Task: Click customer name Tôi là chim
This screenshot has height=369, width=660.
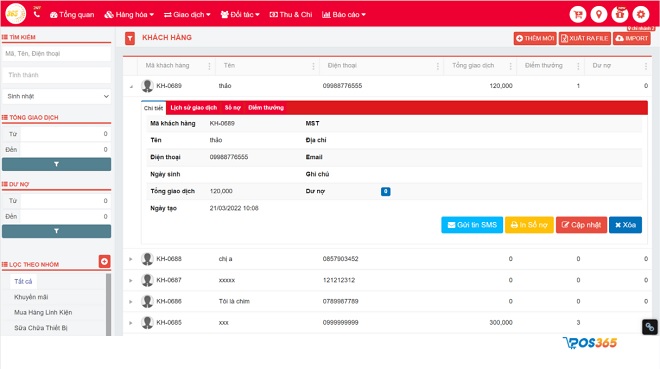Action: [234, 301]
